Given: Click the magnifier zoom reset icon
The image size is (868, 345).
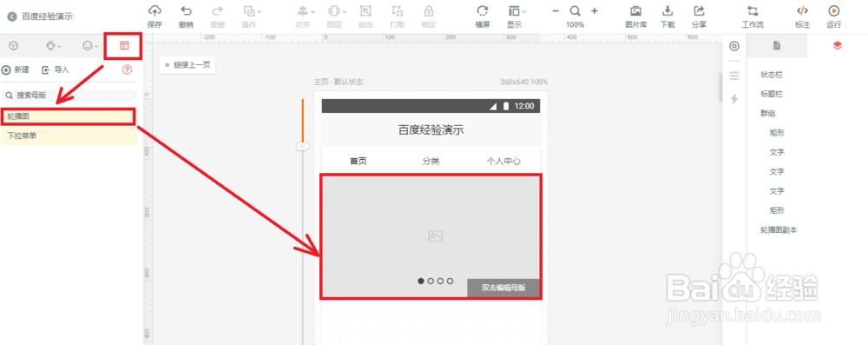Looking at the screenshot, I should 575,11.
